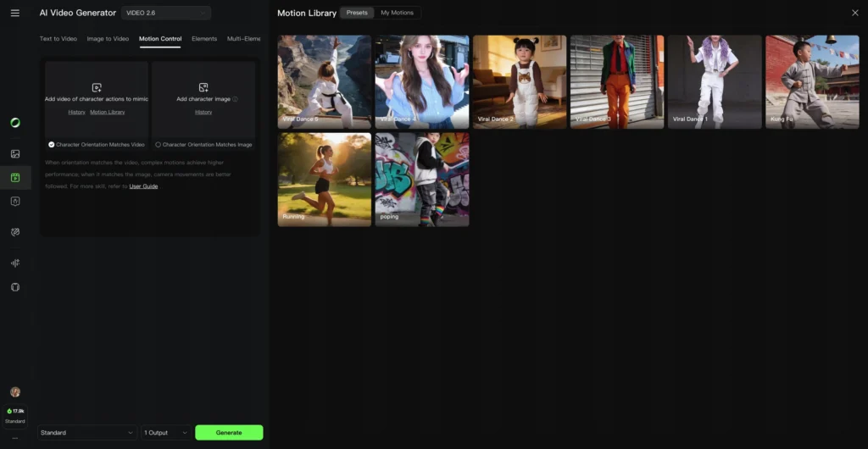Choose the Kung Fu motion preset thumbnail
The width and height of the screenshot is (868, 449).
tap(812, 81)
